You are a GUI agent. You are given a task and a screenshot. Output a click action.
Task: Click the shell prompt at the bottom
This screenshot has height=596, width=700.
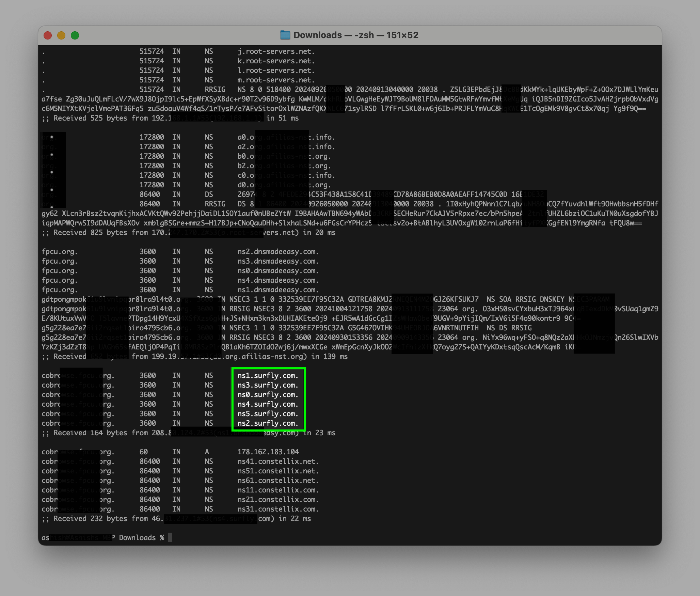coord(102,538)
